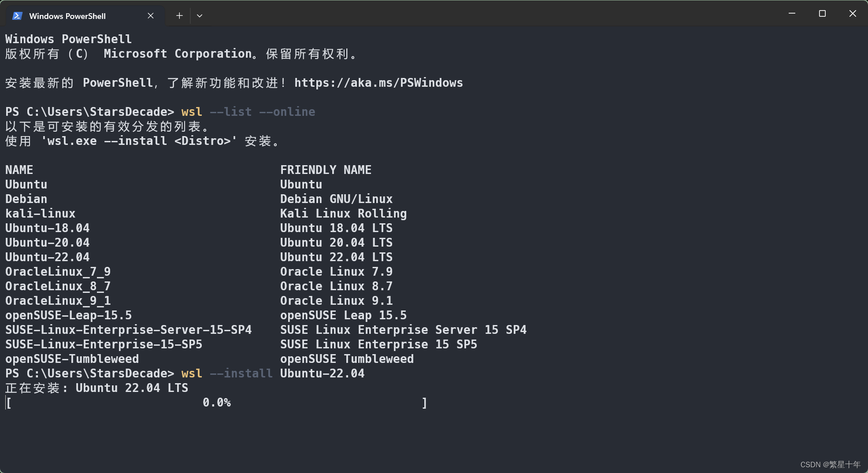Minimize the terminal window
This screenshot has width=868, height=473.
point(792,14)
